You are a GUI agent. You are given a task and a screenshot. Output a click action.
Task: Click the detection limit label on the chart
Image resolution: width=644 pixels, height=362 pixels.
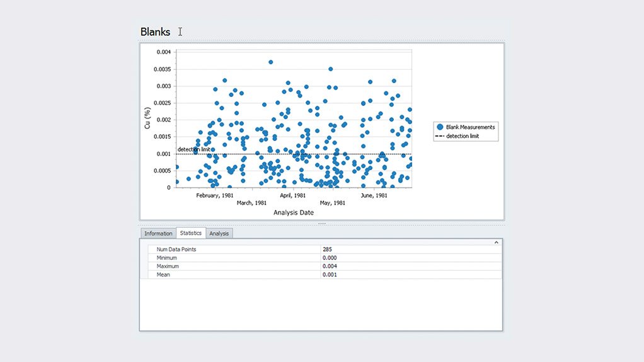coord(193,149)
